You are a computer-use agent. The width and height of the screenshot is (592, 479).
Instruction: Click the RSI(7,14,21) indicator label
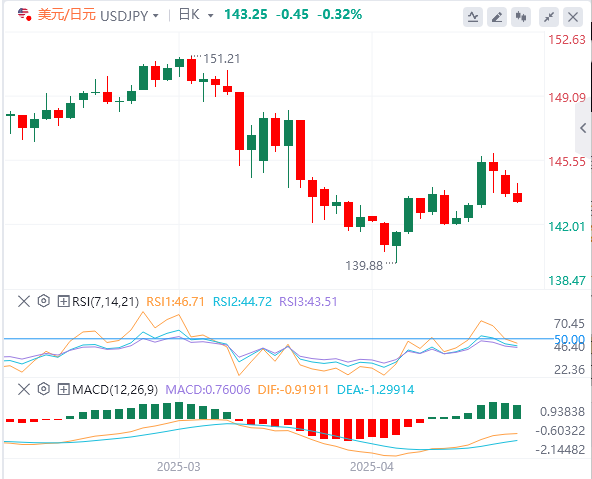tap(105, 302)
